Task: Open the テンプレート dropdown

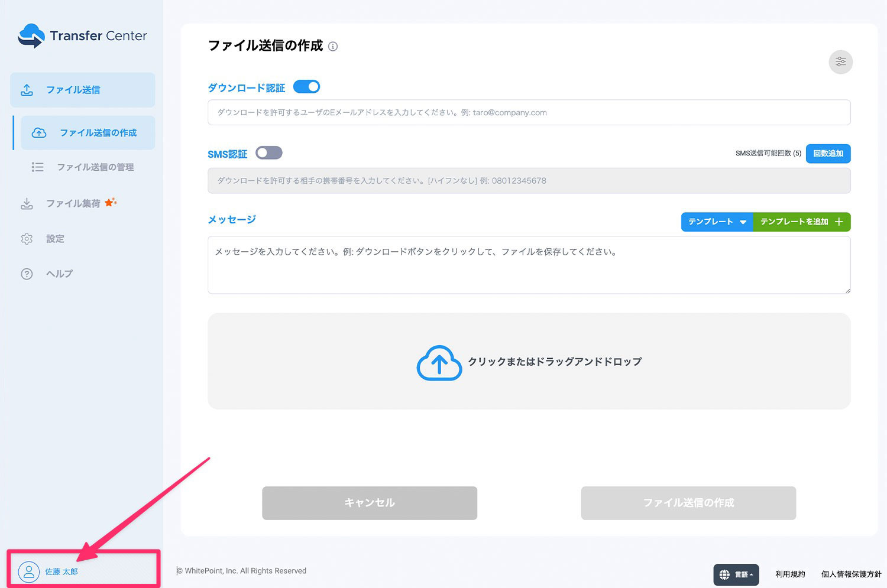Action: 716,222
